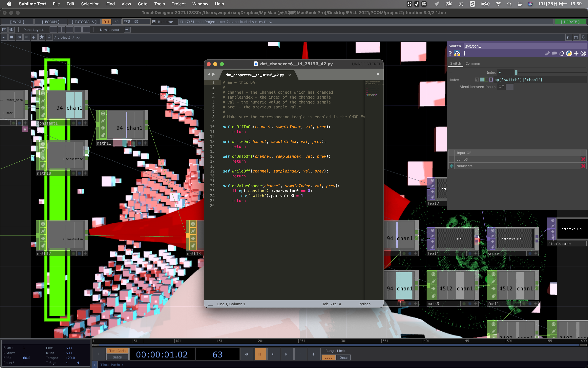Open the Tools menu

click(159, 4)
